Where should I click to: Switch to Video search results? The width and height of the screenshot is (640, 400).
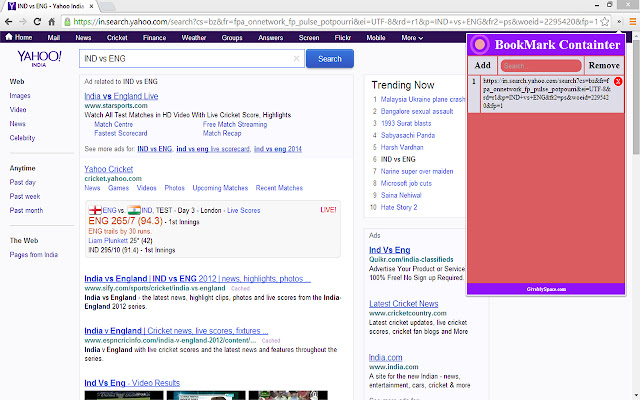[x=18, y=109]
